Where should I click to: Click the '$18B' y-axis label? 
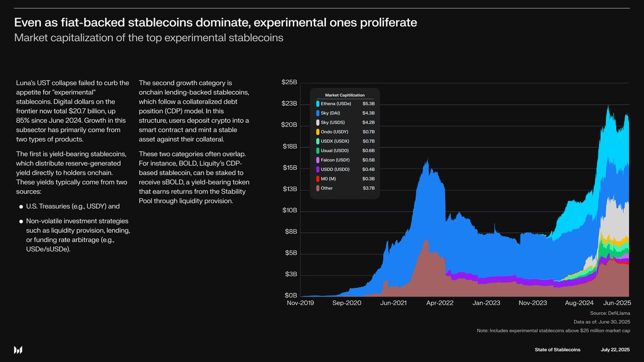point(289,146)
